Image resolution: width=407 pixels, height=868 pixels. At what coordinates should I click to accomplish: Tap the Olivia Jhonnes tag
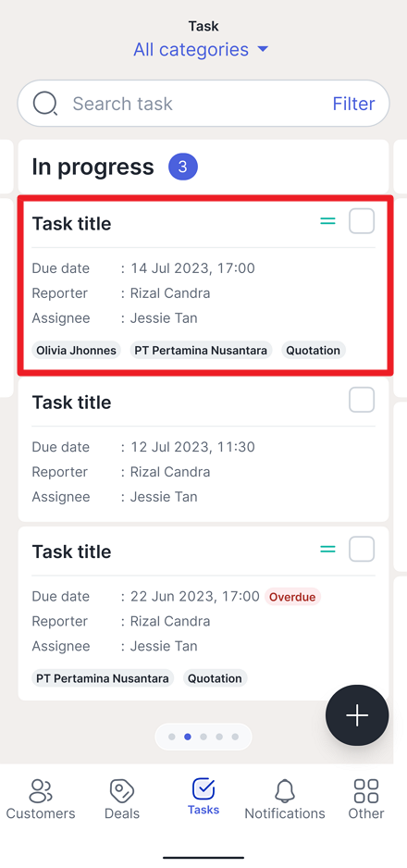[76, 351]
